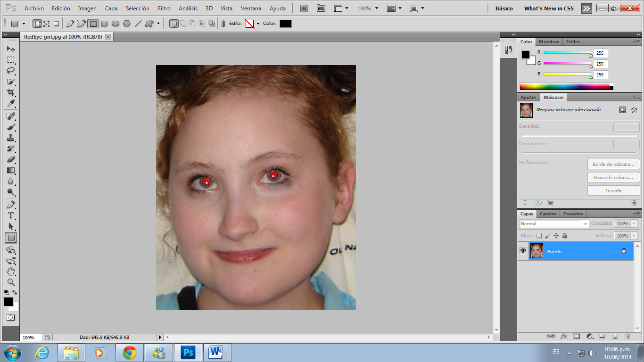Switch to the Muestras tab

pyautogui.click(x=549, y=41)
